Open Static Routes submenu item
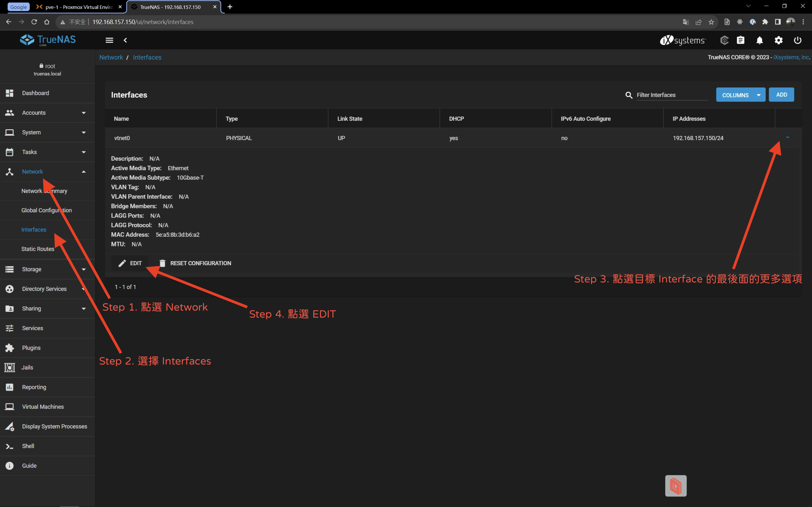812x507 pixels. point(38,249)
